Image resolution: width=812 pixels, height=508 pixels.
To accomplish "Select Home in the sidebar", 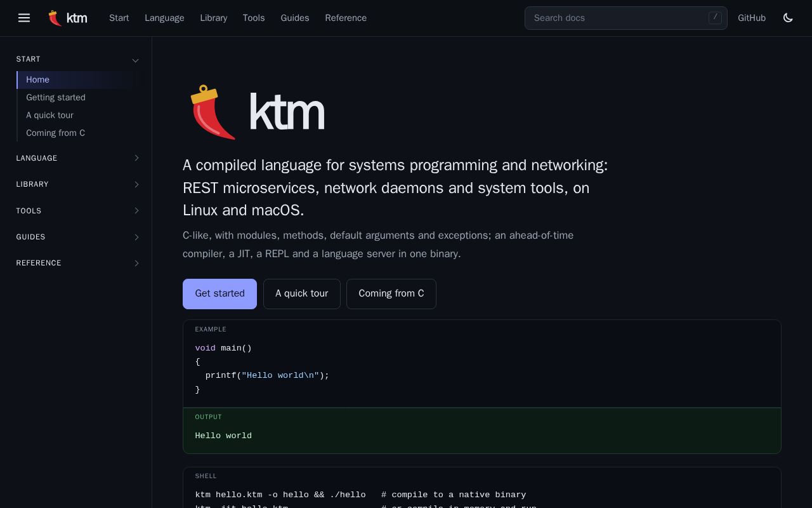I will coord(81,79).
